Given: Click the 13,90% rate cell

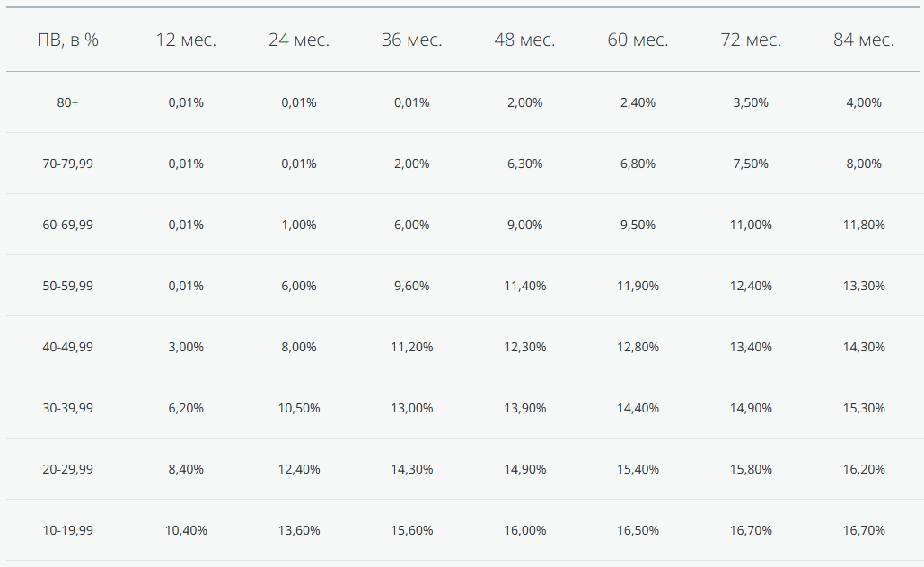Looking at the screenshot, I should point(524,408).
